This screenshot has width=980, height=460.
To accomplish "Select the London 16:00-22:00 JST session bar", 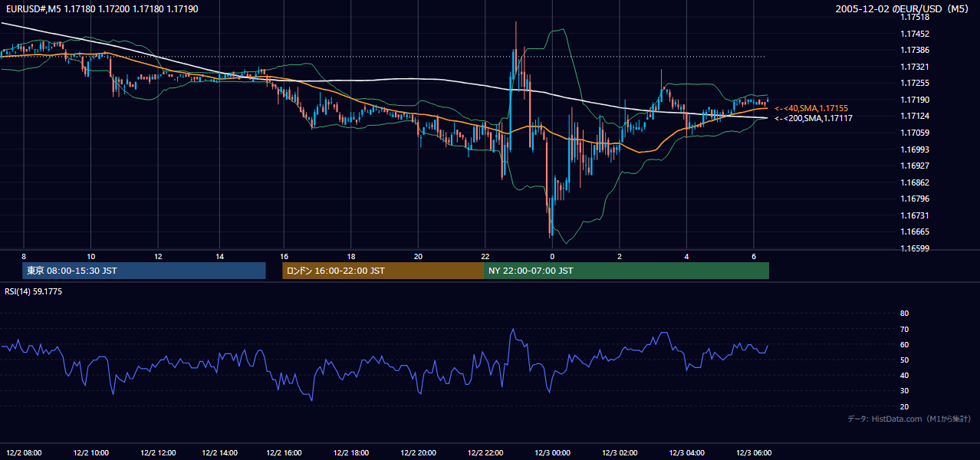I will [383, 271].
